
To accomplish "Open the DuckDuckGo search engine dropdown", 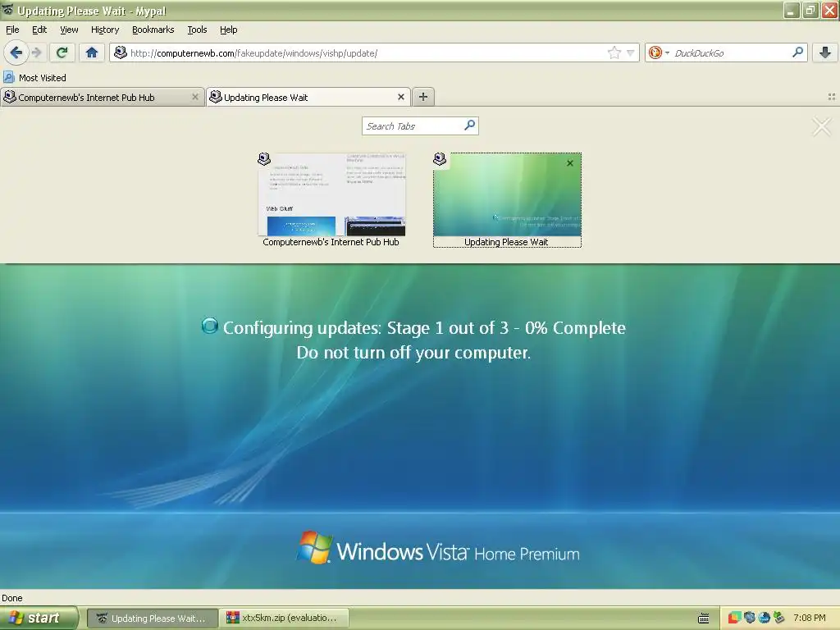I will point(659,52).
